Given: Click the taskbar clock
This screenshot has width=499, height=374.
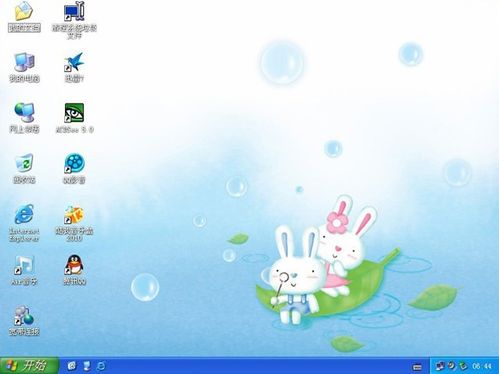Looking at the screenshot, I should pos(482,366).
